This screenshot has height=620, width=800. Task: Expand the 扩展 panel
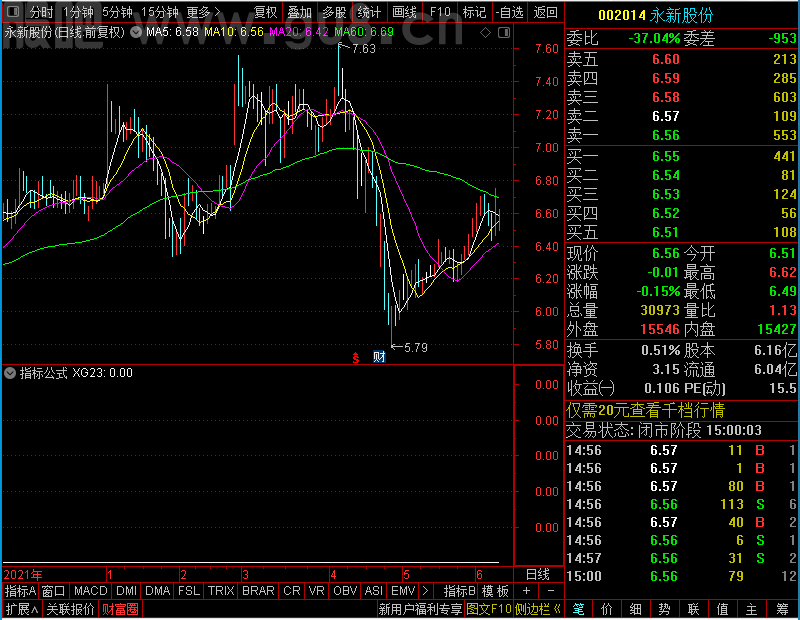click(x=21, y=609)
